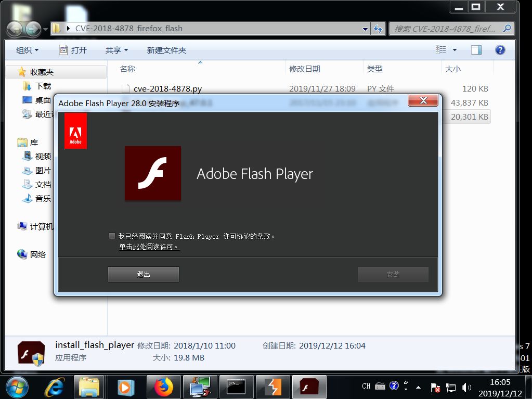Click the network tray icon
532x399 pixels.
[450, 387]
